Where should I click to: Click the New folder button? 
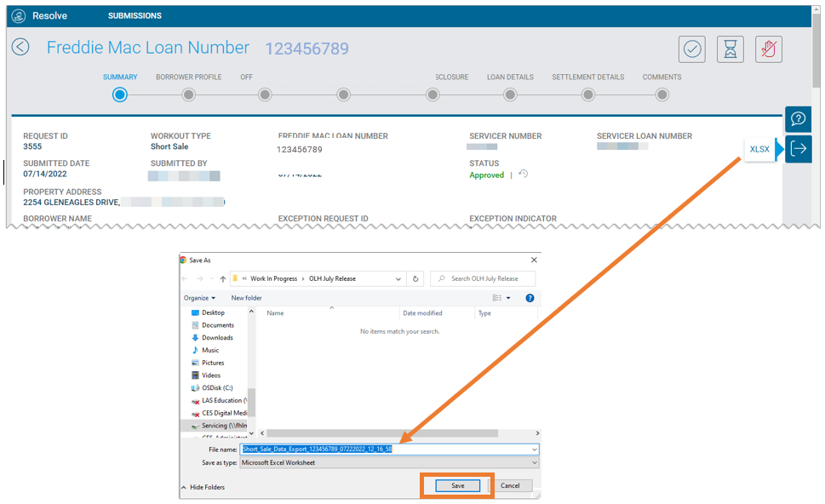246,298
